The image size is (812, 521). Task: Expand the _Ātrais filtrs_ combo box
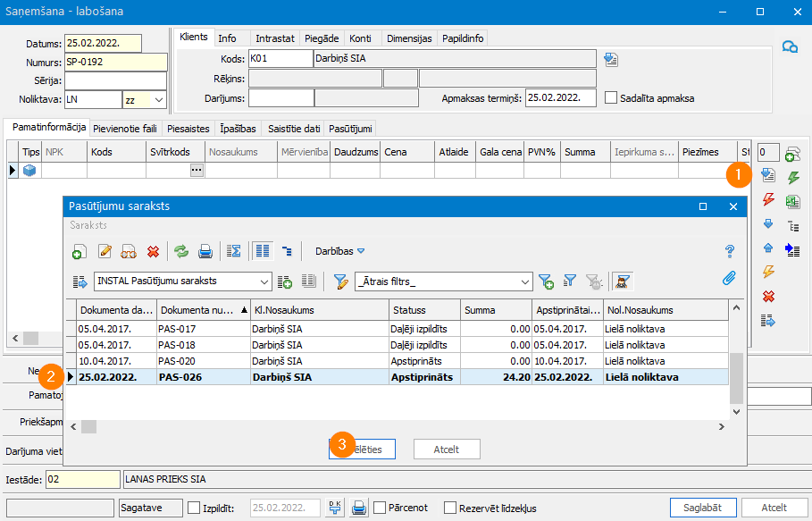coord(524,282)
